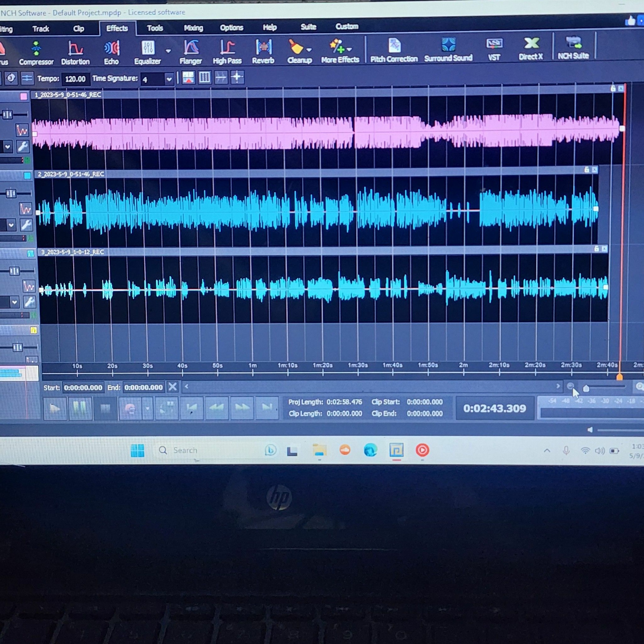Viewport: 644px width, 644px height.
Task: Clear the Start/End selection with the X button
Action: pos(173,387)
